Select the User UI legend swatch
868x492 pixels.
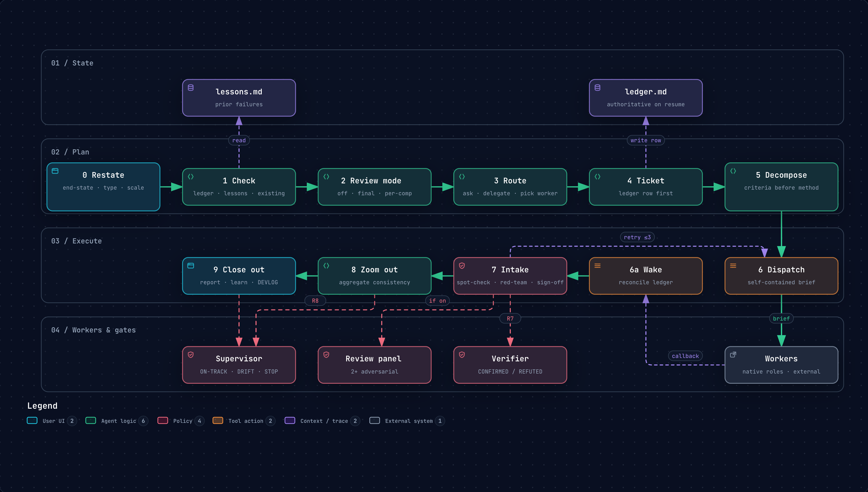click(32, 420)
